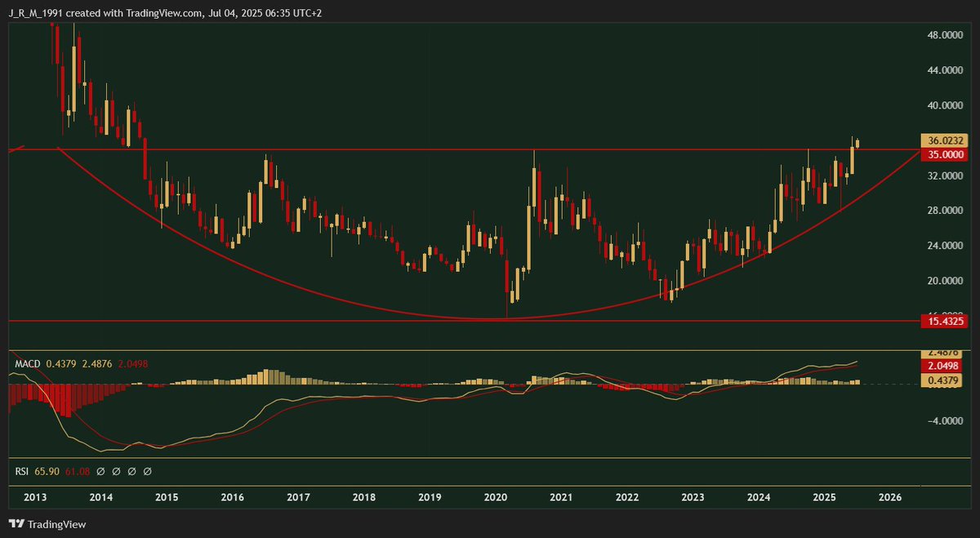Click the 2014 label on time axis
The height and width of the screenshot is (538, 980).
click(100, 497)
